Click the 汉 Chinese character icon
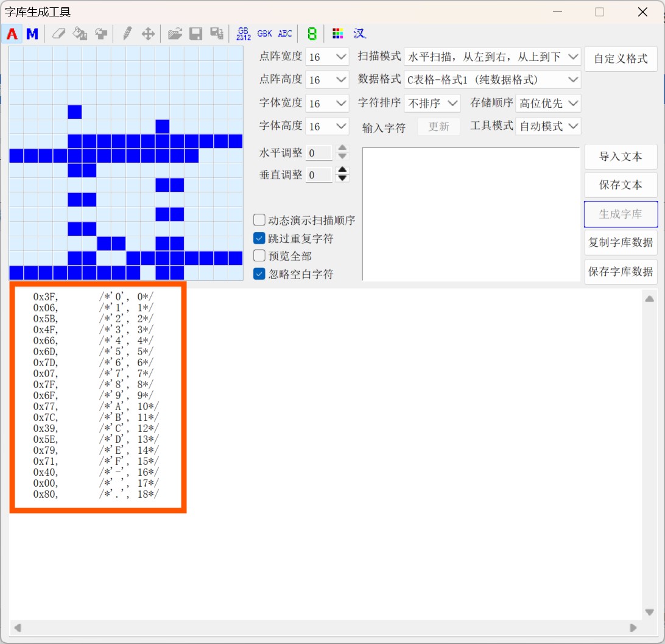 tap(359, 34)
